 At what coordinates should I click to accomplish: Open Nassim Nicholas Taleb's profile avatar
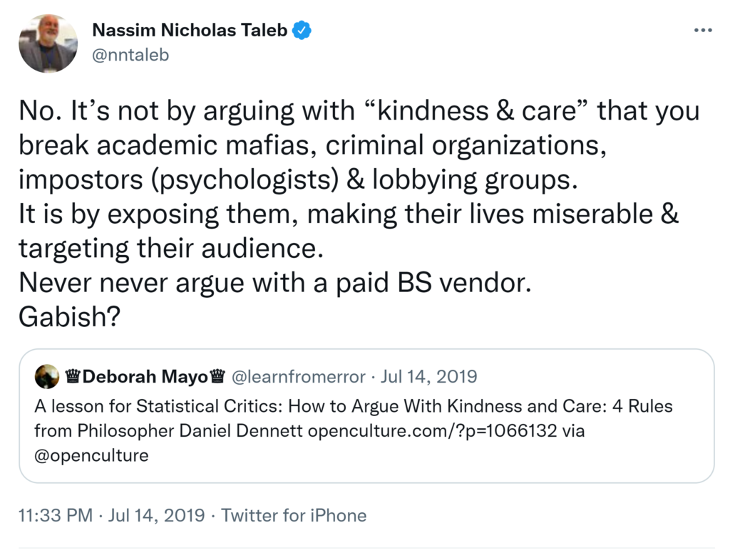48,43
